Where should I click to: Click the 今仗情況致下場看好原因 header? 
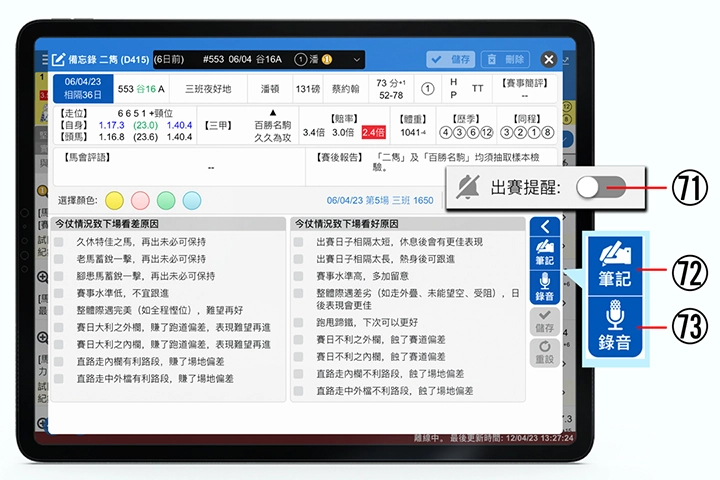tap(408, 224)
